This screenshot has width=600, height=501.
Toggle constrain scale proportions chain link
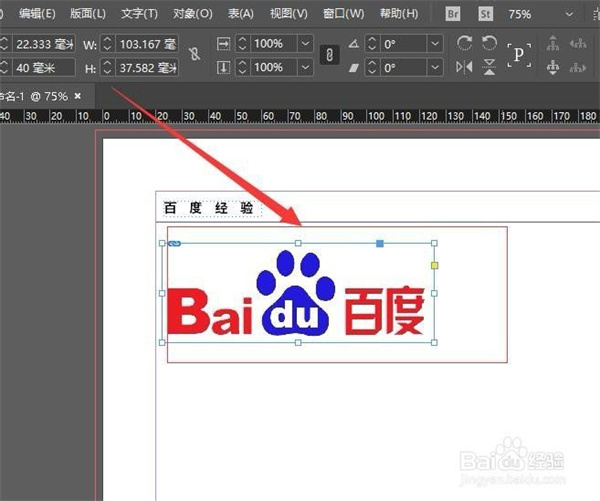[x=329, y=55]
